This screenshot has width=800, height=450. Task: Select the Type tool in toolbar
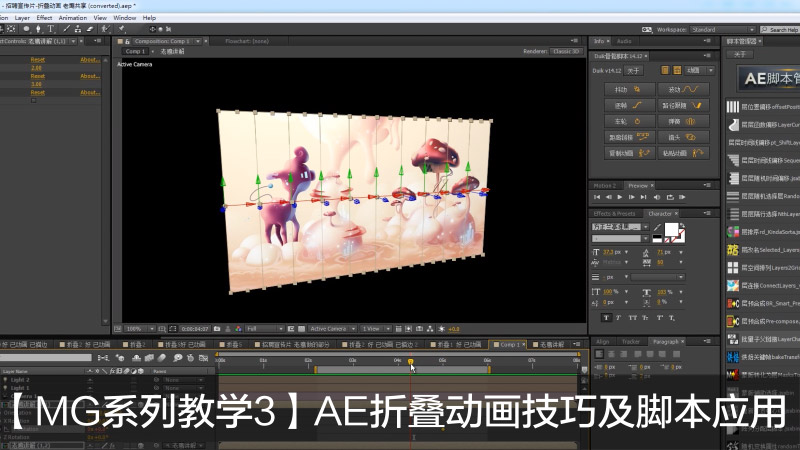(x=51, y=29)
